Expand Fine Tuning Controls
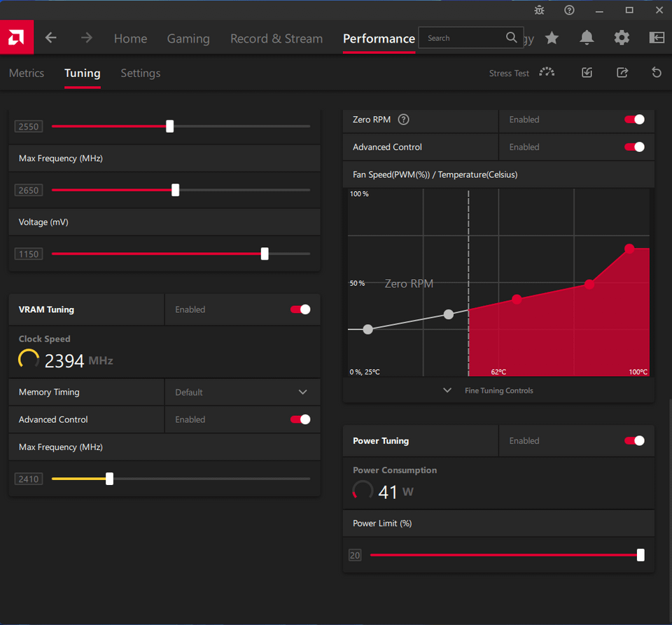 point(488,391)
